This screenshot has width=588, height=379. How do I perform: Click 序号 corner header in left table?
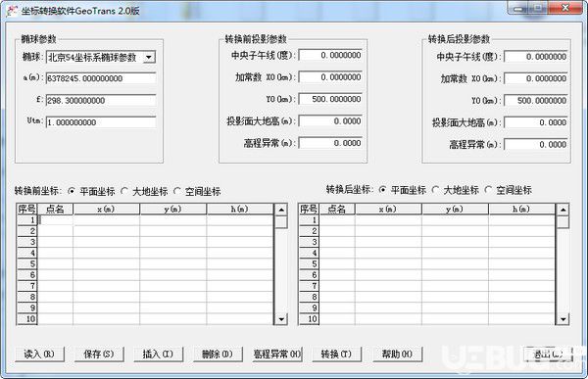27,209
